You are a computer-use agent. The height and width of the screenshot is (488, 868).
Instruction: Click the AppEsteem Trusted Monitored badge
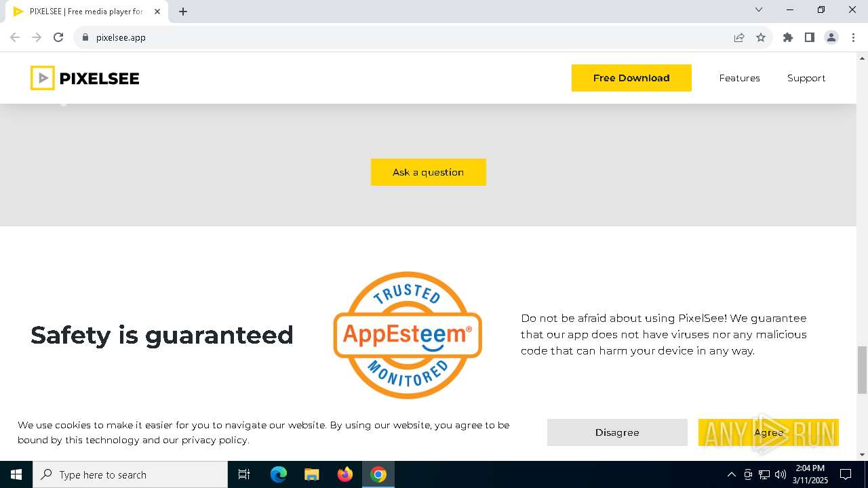(408, 335)
